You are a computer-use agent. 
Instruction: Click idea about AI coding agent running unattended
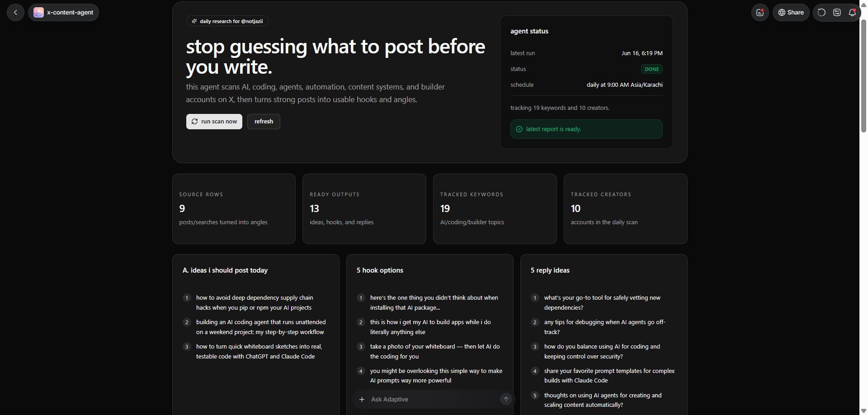coord(261,327)
